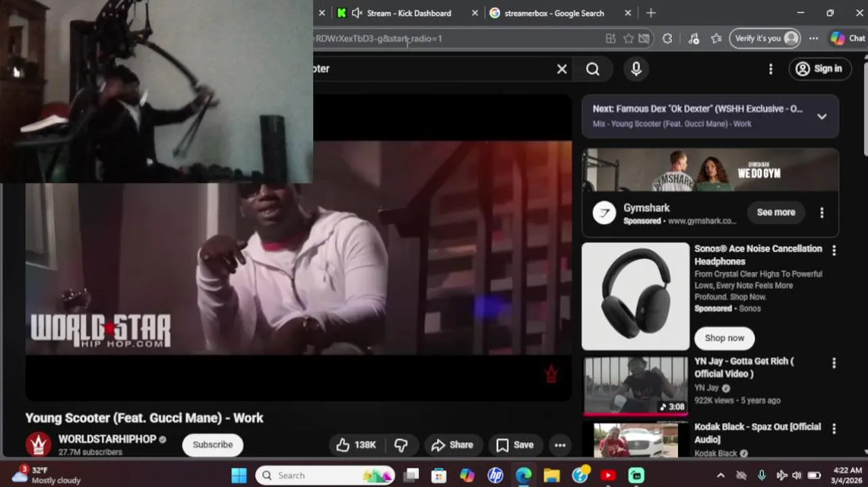Click the muted speaker icon on Kick tab
Viewport: 868px width, 487px height.
358,13
